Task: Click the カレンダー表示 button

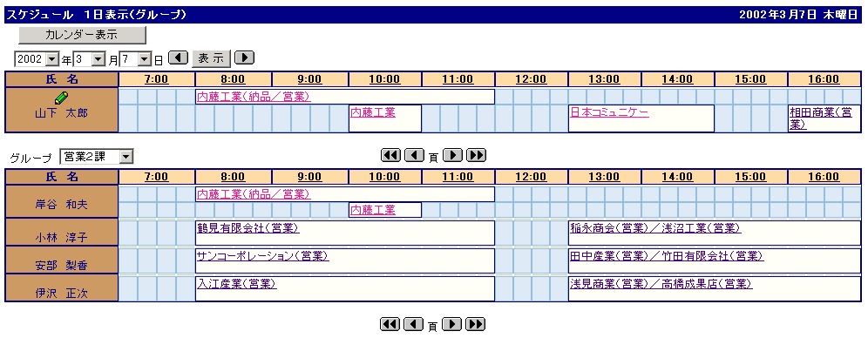Action: 83,35
